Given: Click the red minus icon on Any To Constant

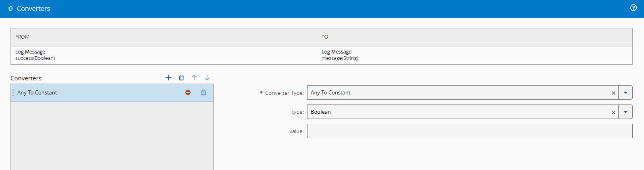Looking at the screenshot, I should point(188,92).
